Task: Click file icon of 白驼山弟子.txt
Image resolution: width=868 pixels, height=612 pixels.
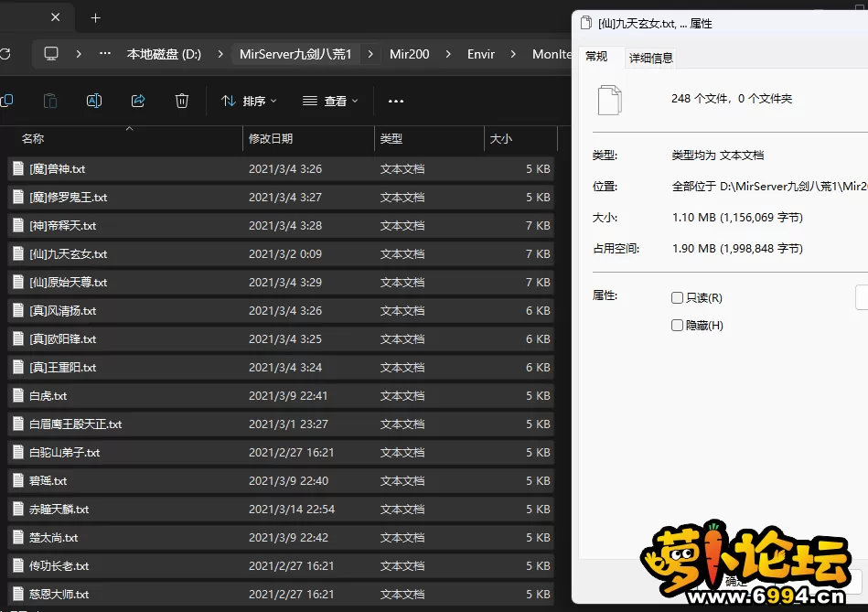Action: pos(18,452)
